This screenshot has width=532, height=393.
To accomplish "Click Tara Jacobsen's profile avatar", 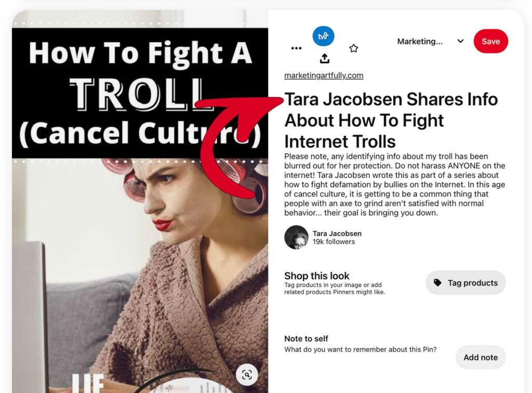I will pyautogui.click(x=296, y=237).
